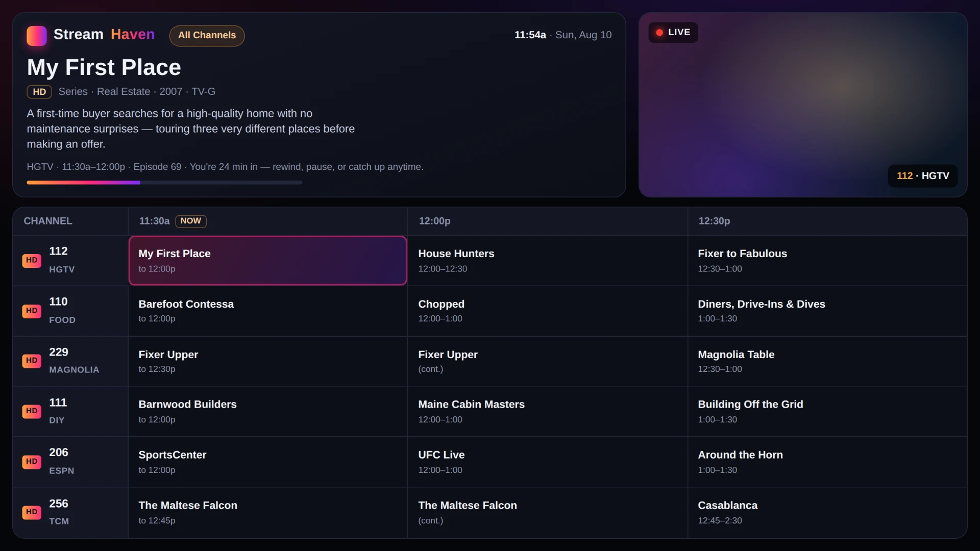Select Diners, Drive-Ins & Dives
This screenshot has width=980, height=551.
tap(827, 311)
